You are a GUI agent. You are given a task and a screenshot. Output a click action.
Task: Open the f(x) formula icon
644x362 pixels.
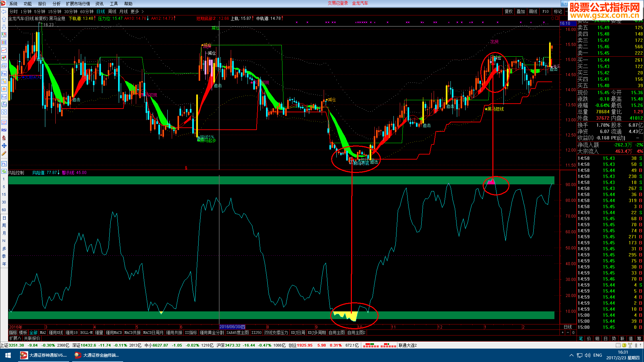[x=4, y=104]
